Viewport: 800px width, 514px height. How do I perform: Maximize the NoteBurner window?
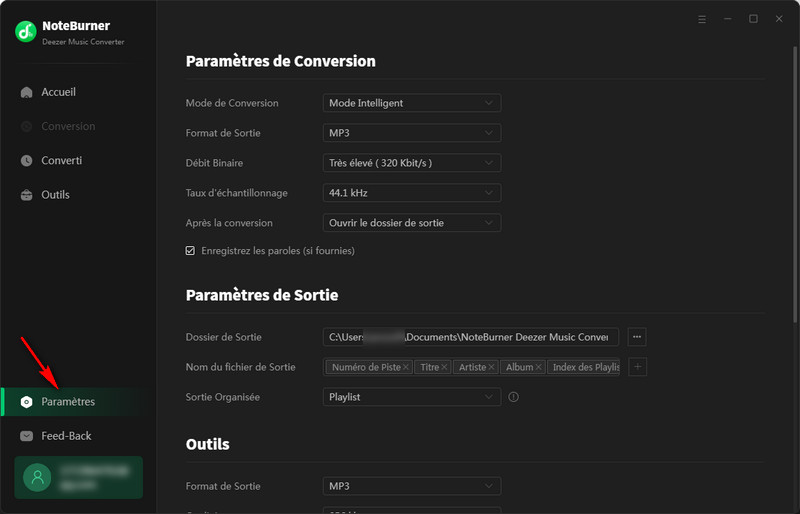(x=753, y=19)
